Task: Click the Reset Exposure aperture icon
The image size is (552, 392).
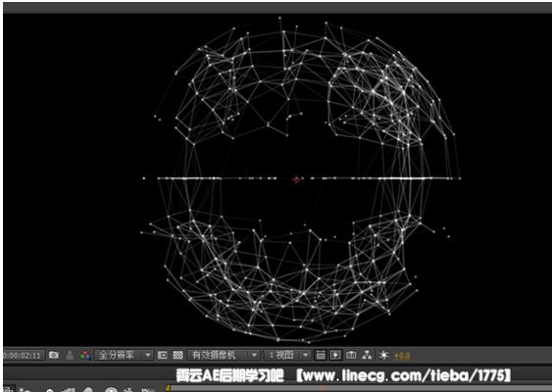Action: click(x=383, y=355)
